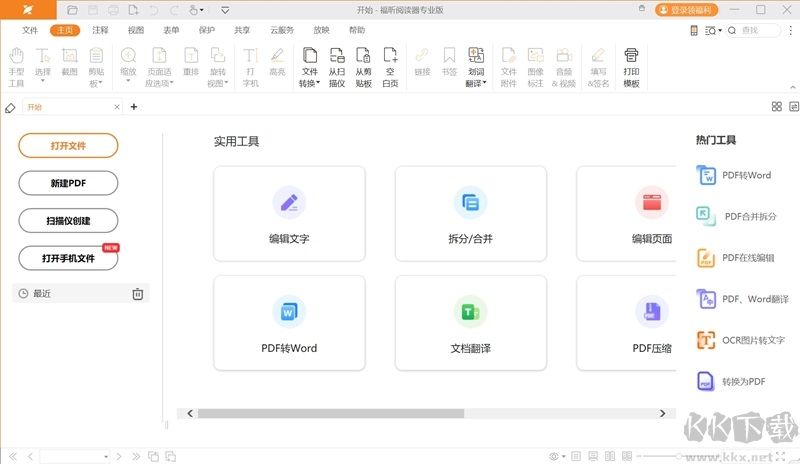800x464 pixels.
Task: Open the 打印模板 (print template) tool
Action: (x=631, y=66)
